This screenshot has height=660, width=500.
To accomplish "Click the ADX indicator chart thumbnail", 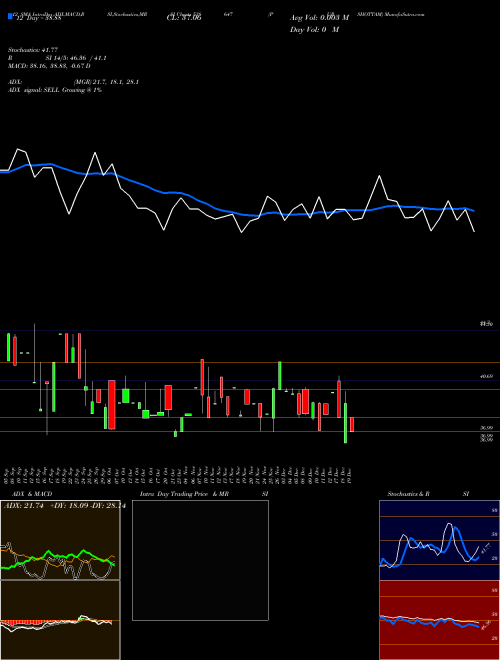I will coord(60,540).
